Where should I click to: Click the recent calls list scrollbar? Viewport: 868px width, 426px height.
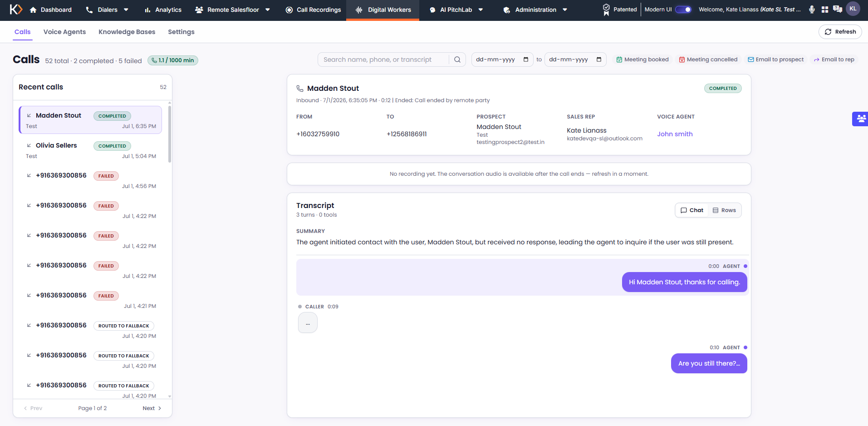coord(170,134)
